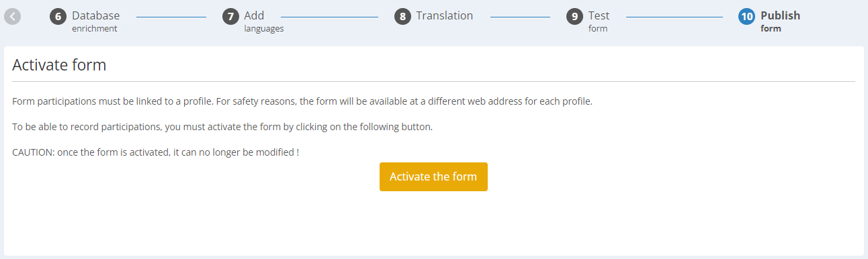Click the line connecting Translation and Test

pyautogui.click(x=520, y=16)
